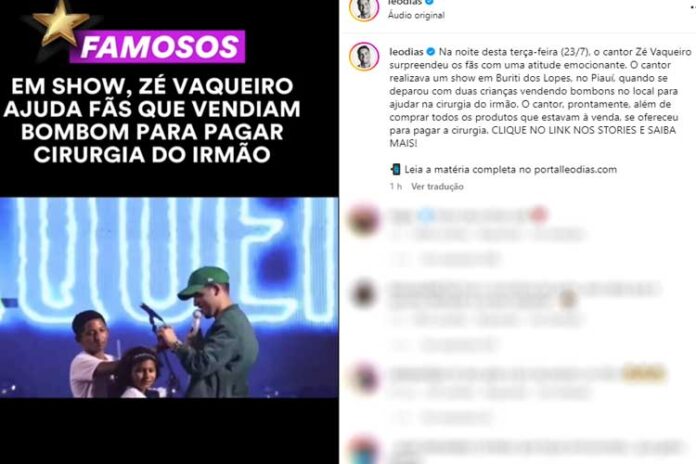Click the blurred reply line under third comment
Screen dimensions: 696x464
[457, 417]
